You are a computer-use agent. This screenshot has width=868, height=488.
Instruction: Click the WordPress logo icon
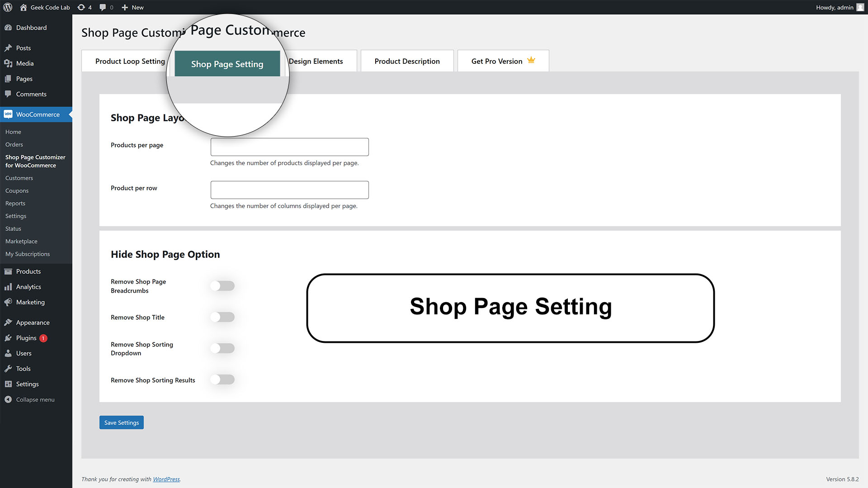(x=8, y=7)
